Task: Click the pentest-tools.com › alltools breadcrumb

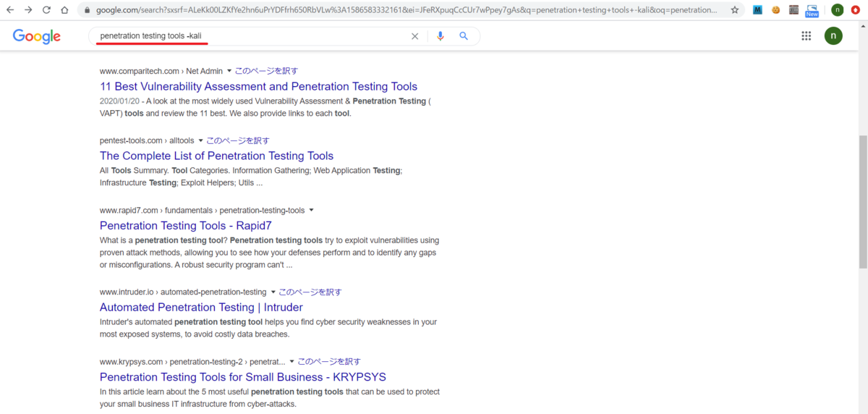Action: (147, 140)
